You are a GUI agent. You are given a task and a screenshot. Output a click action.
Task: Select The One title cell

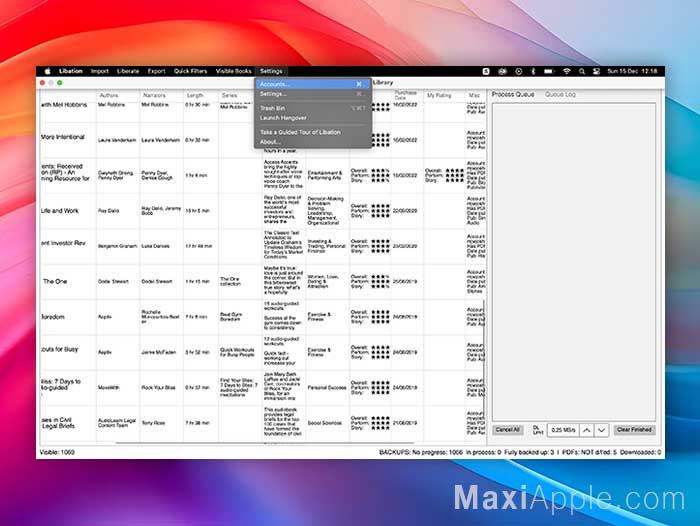(68, 281)
